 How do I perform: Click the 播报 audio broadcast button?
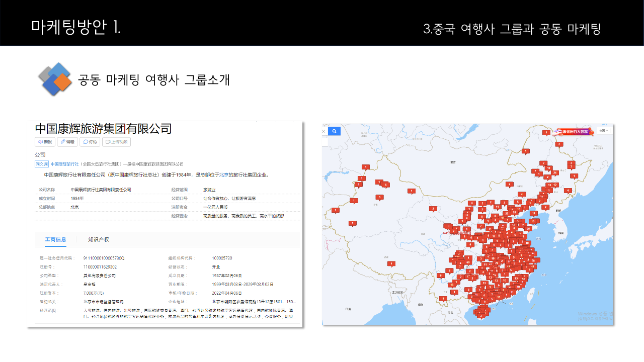click(x=45, y=142)
